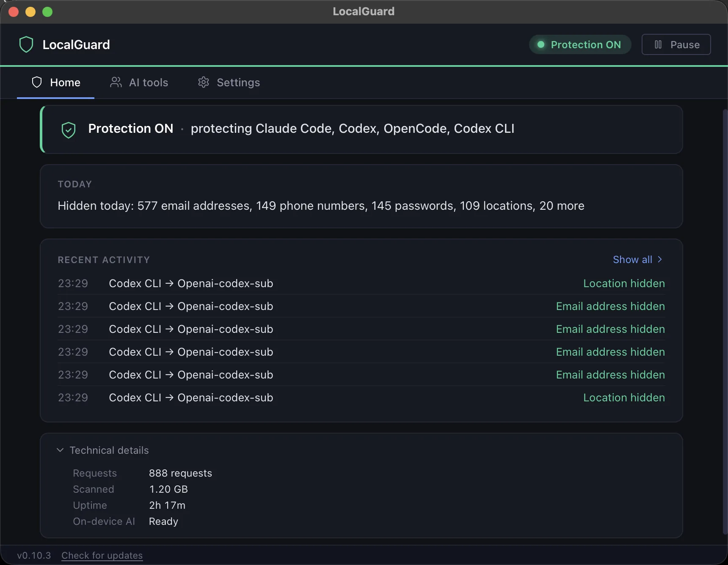Toggle the Protection ON status pill
This screenshot has height=565, width=728.
[x=580, y=44]
